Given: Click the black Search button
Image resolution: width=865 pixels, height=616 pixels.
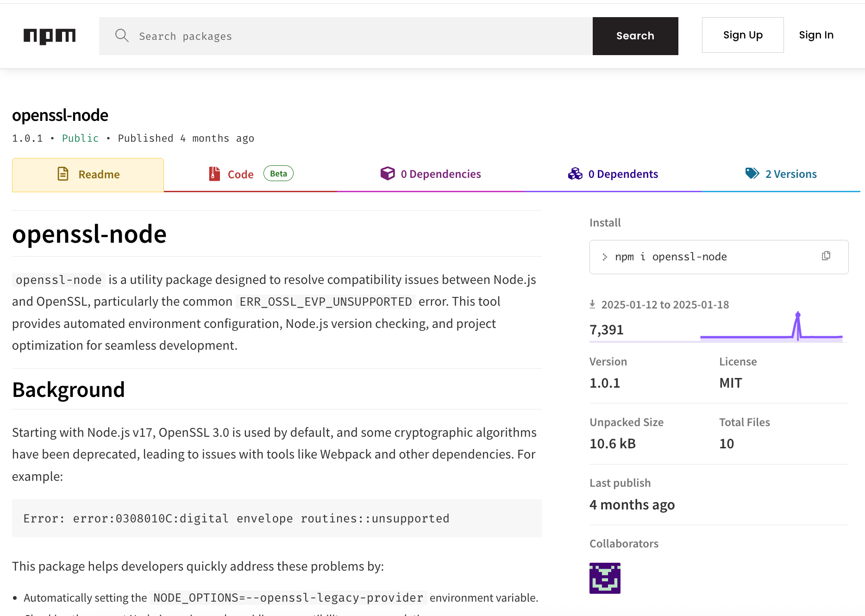Looking at the screenshot, I should (x=635, y=36).
